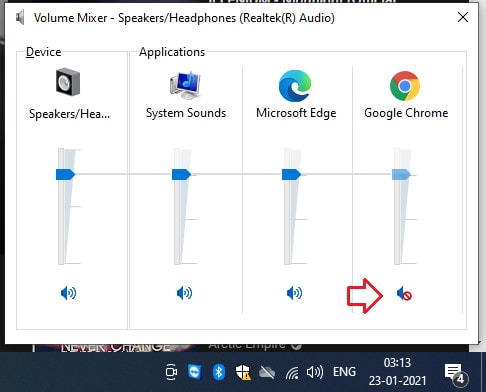The height and width of the screenshot is (392, 486).
Task: Open the Meet Now tray icon
Action: tap(172, 372)
